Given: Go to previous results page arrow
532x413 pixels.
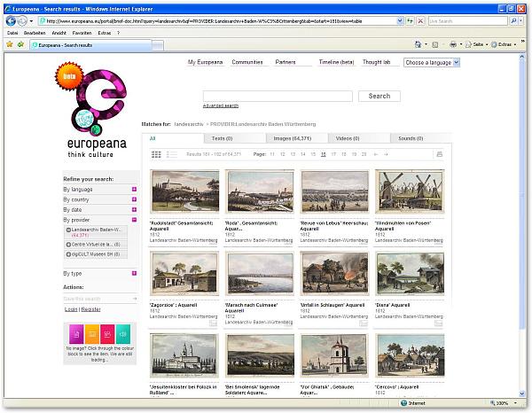Looking at the screenshot, I should pos(376,154).
